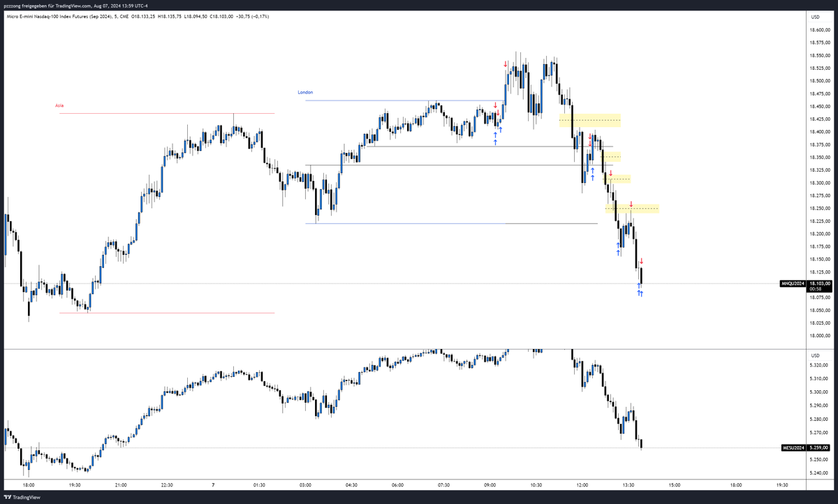Click the 5.240,00 lower scale label
Image resolution: width=838 pixels, height=504 pixels.
coord(819,473)
